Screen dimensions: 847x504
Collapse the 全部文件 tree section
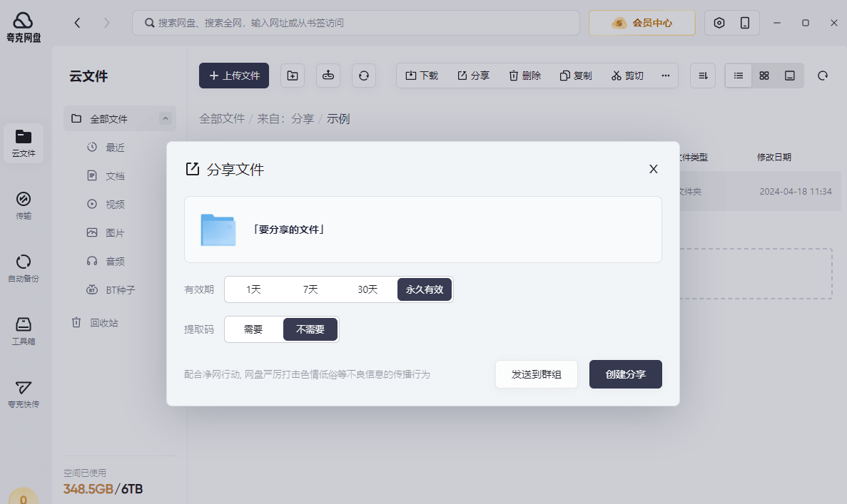(166, 118)
